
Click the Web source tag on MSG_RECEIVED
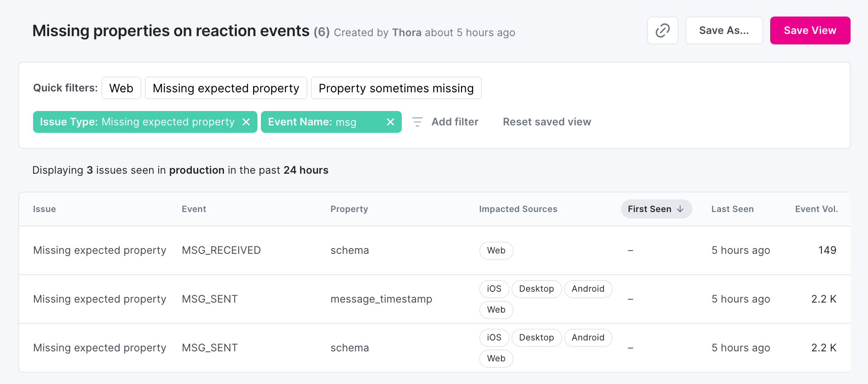point(496,251)
